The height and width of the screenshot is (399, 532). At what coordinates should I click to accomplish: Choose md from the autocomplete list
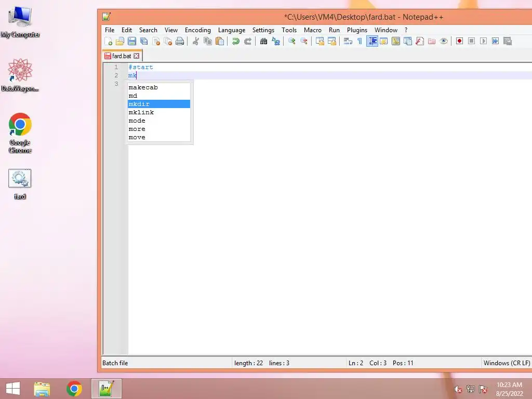[159, 96]
